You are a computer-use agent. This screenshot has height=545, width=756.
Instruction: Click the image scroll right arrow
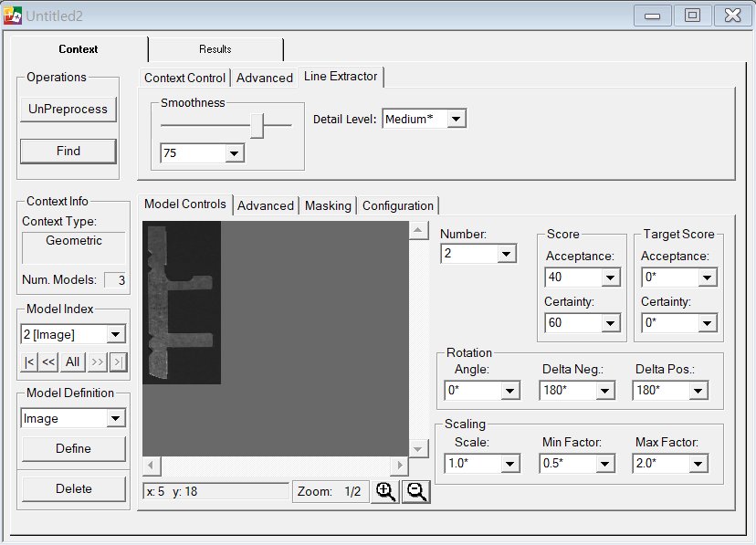[400, 466]
